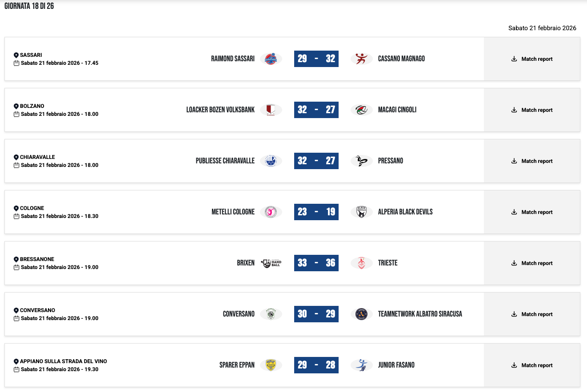Click the Alperia Black Devils logo
The image size is (587, 392).
pyautogui.click(x=361, y=212)
